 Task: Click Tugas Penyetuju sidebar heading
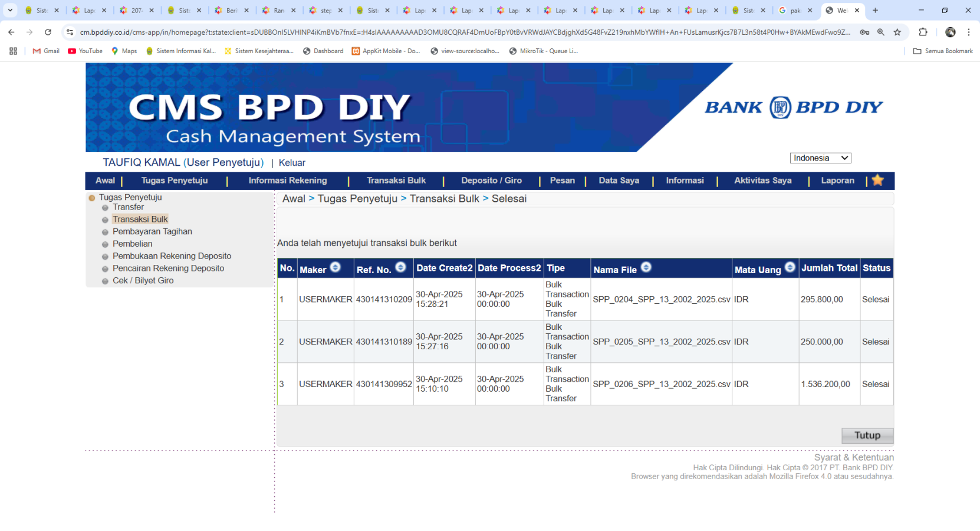click(130, 197)
